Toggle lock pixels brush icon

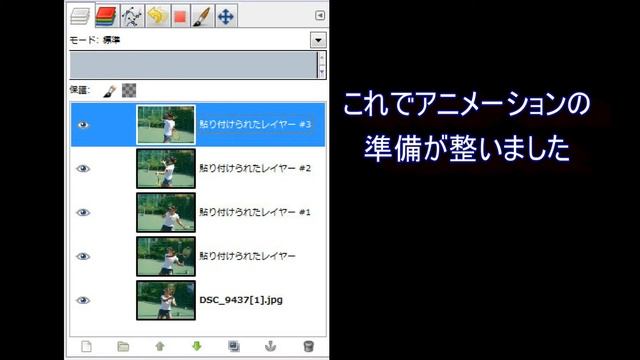109,91
